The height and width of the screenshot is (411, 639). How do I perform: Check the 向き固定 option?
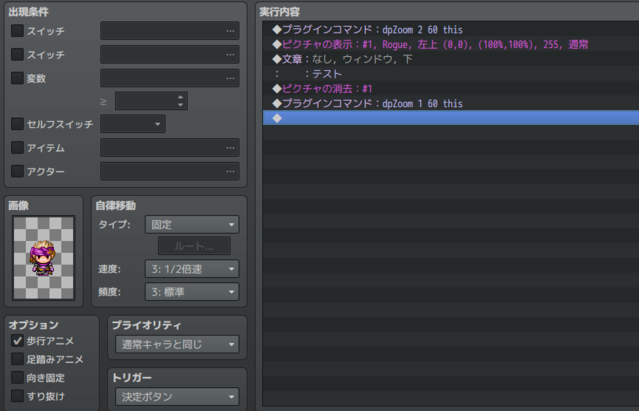point(17,378)
